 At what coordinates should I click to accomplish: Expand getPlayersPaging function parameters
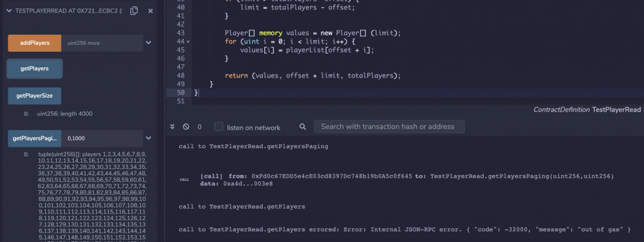pyautogui.click(x=148, y=138)
